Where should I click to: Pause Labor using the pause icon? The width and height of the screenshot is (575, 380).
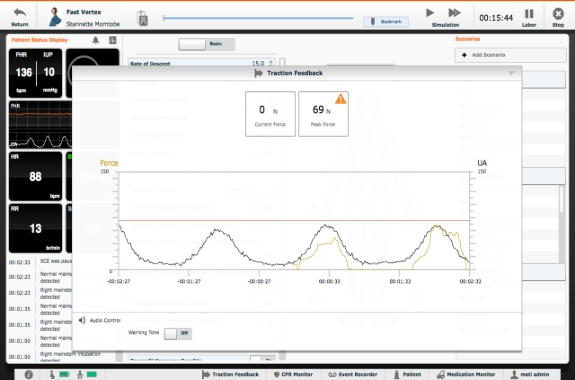(x=529, y=14)
